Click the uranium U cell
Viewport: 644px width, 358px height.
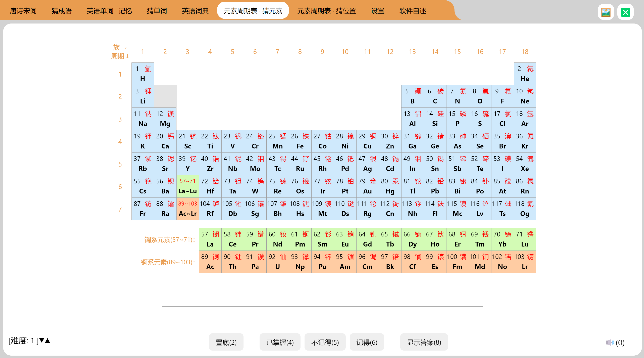point(277,262)
